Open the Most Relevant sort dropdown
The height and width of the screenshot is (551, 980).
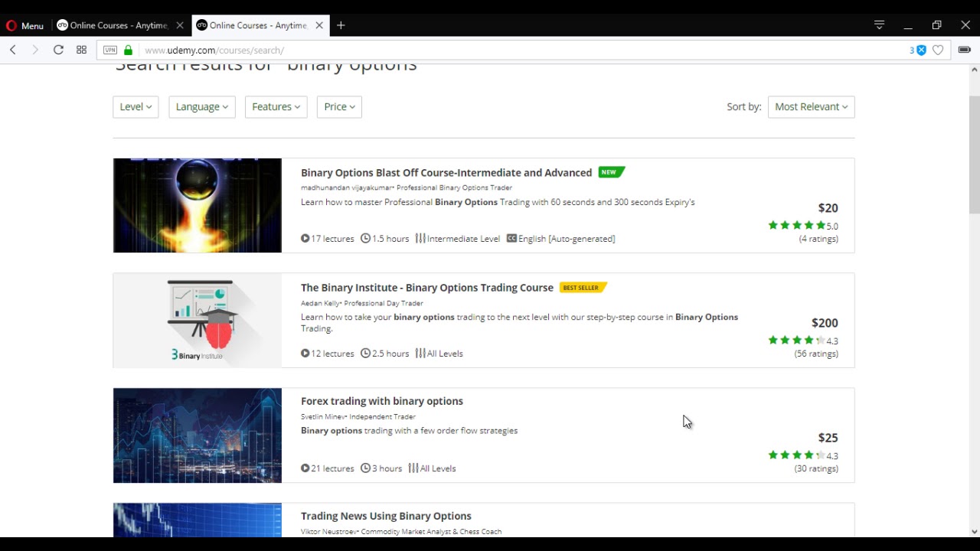click(x=811, y=106)
